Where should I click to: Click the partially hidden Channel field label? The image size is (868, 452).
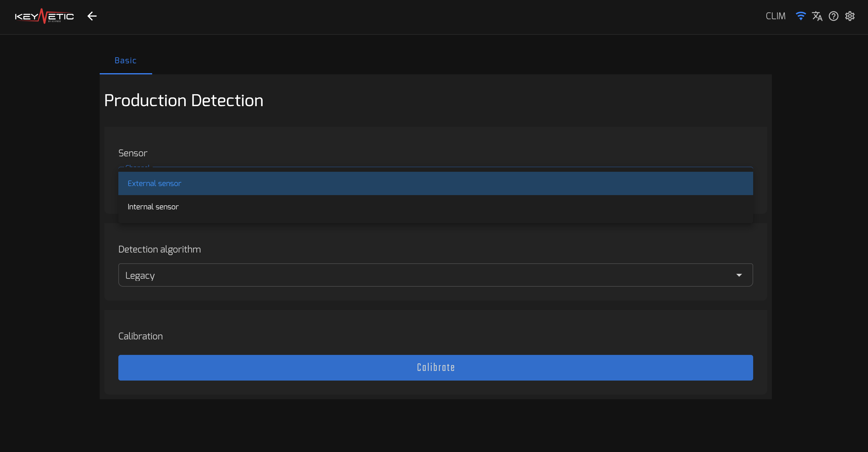137,167
